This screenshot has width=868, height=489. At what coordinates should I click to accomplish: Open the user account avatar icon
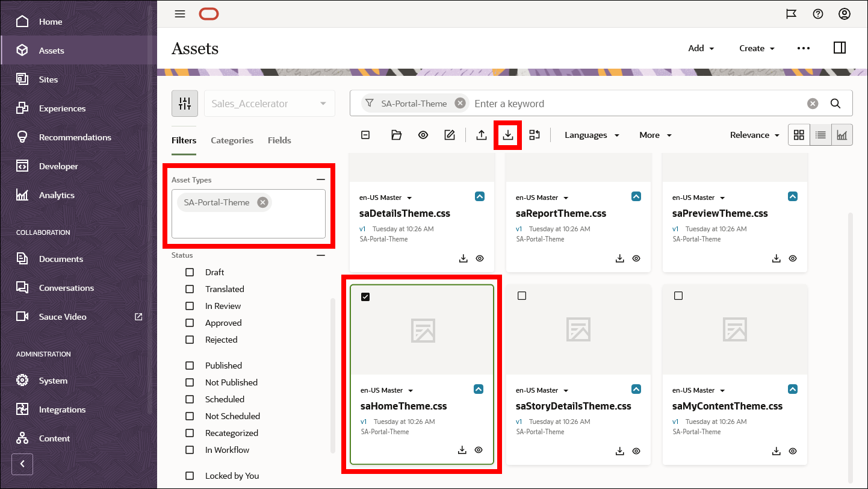pos(844,14)
